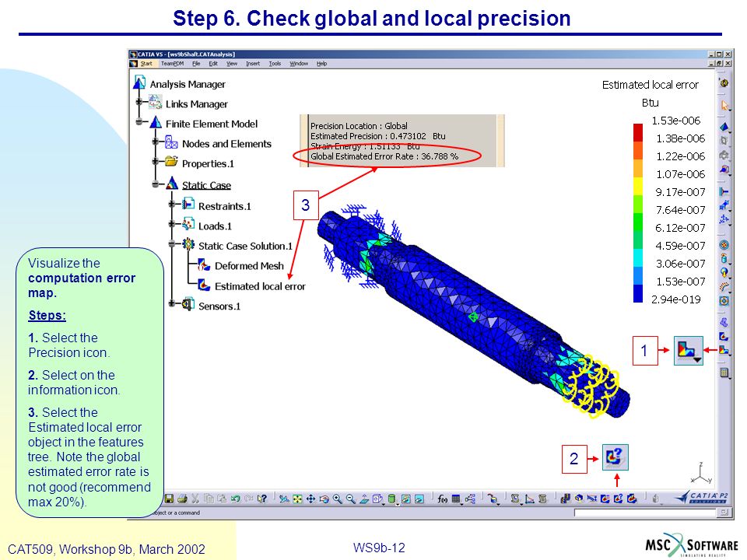Click the Print icon in the bottom toolbar
Screen dimensions: 747x560
pyautogui.click(x=182, y=499)
